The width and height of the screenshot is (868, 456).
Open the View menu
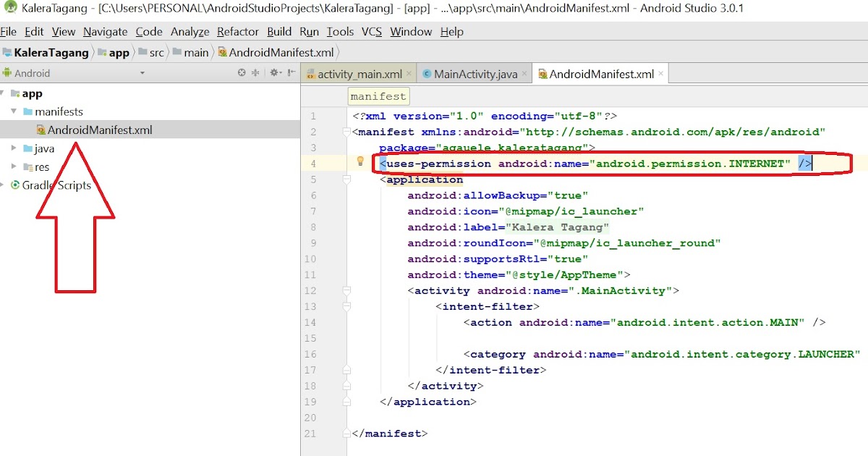click(x=64, y=32)
